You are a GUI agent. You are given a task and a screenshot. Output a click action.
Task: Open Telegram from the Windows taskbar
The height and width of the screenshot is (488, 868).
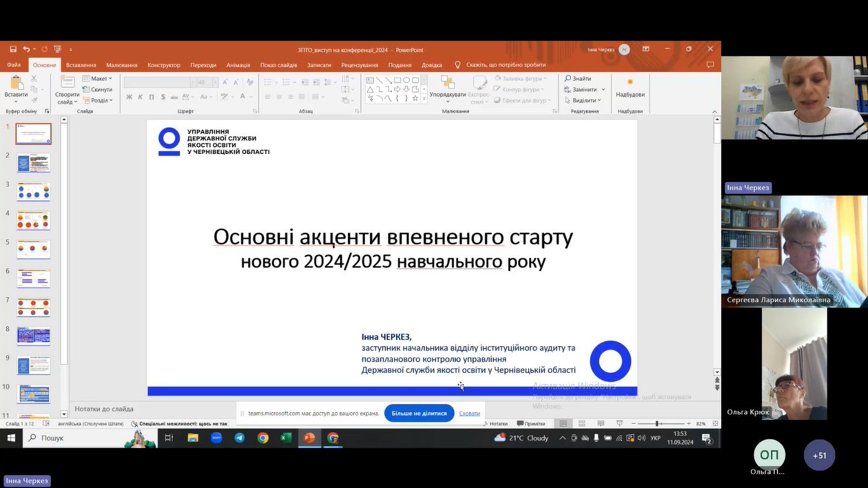click(240, 438)
